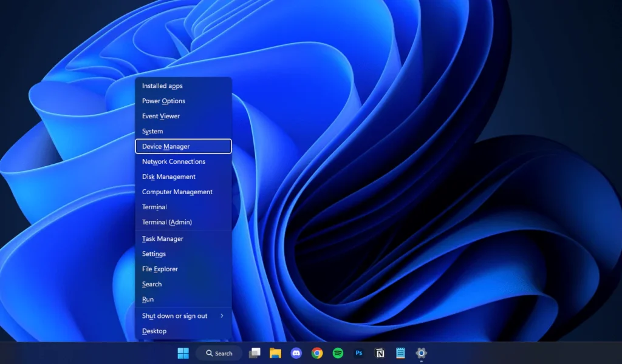Screen dimensions: 622x364
Task: Open Installed apps from the menu
Action: [x=162, y=86]
